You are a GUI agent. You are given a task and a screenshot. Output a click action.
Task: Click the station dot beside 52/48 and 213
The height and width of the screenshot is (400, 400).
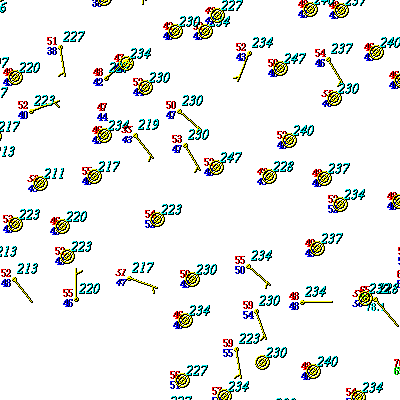pyautogui.click(x=14, y=279)
